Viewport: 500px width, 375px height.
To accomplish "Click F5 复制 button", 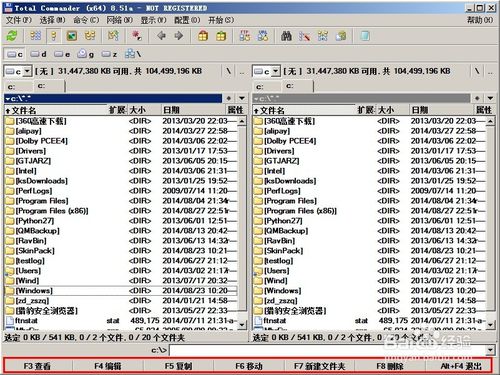I will [178, 366].
